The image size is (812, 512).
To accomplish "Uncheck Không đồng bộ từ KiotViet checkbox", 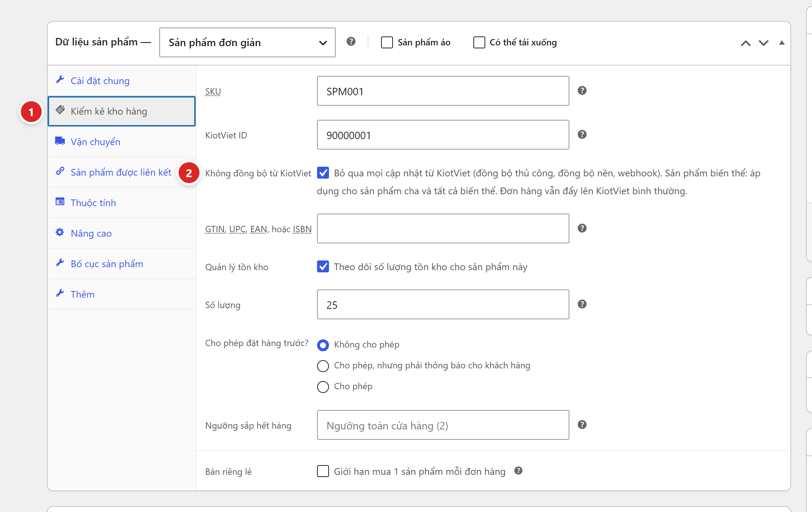I will click(x=323, y=173).
